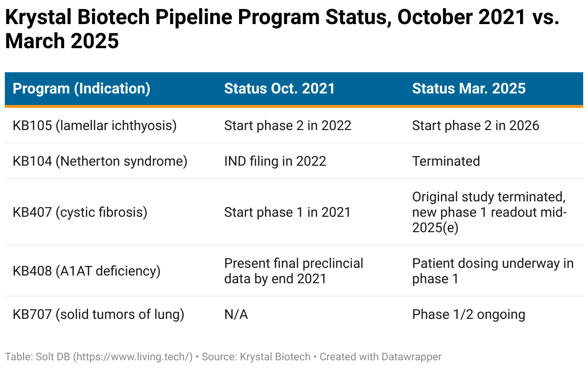Screen dimensions: 588x368
Task: Click the 'Phase 1/2 ongoing' cell
Action: 468,315
